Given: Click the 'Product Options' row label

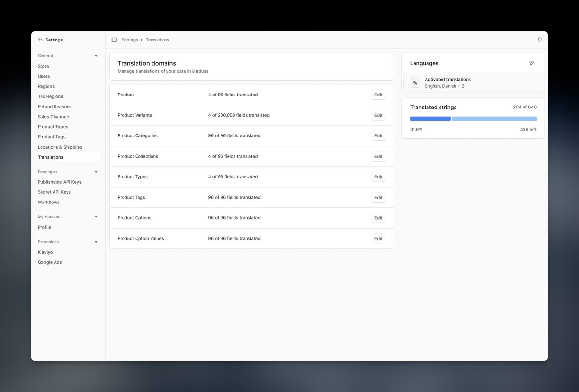Looking at the screenshot, I should pyautogui.click(x=135, y=218).
